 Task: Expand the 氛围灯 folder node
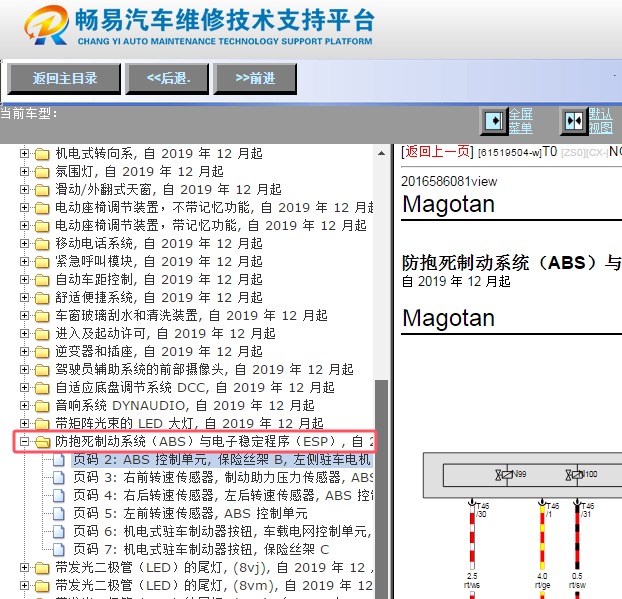tap(24, 171)
